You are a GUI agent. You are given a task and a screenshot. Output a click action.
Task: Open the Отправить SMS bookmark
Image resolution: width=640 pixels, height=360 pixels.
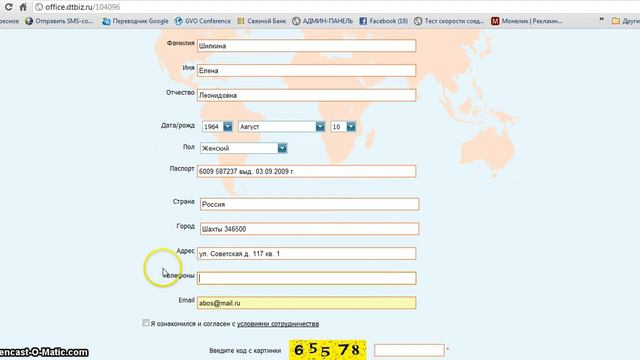[59, 21]
